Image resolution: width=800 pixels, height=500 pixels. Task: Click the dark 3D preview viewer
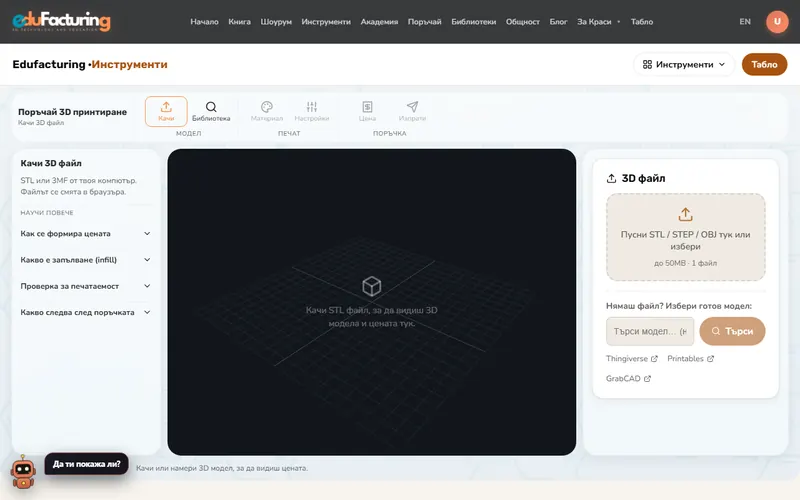371,302
